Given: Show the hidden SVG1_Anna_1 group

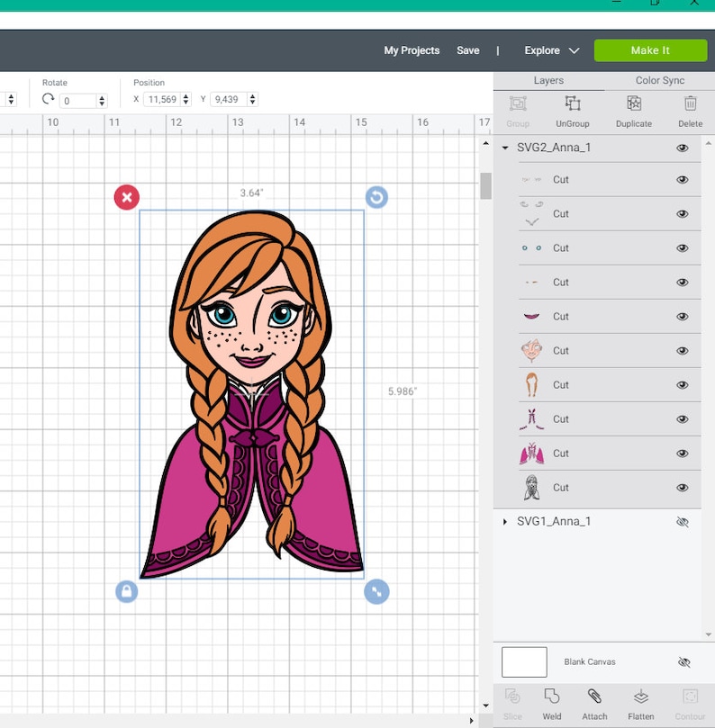Looking at the screenshot, I should [682, 522].
